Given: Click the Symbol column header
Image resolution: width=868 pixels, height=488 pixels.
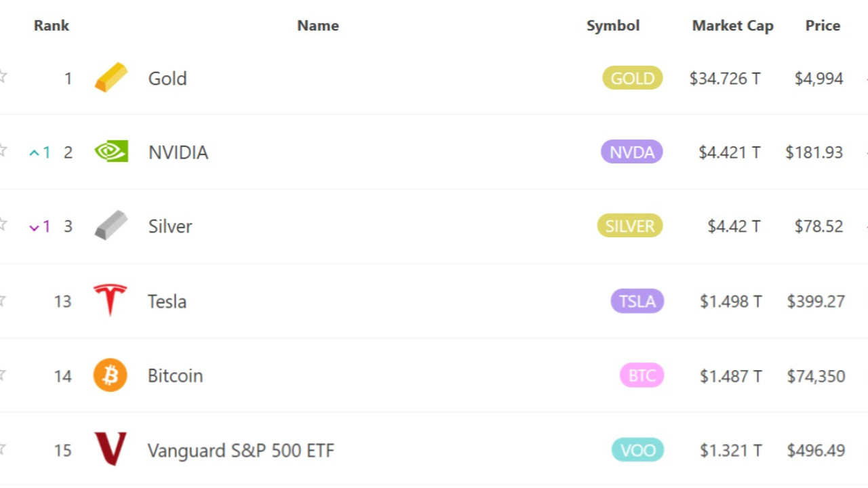Looking at the screenshot, I should (x=612, y=26).
